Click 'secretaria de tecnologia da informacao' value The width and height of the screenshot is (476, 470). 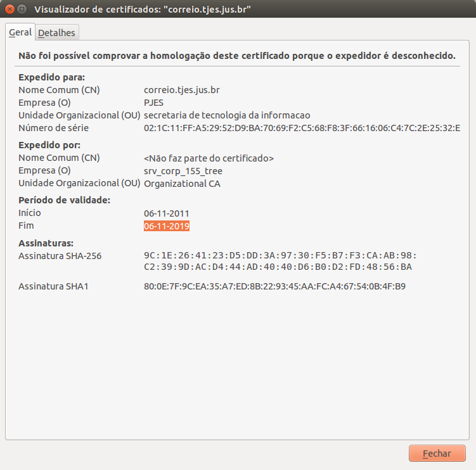(x=227, y=115)
